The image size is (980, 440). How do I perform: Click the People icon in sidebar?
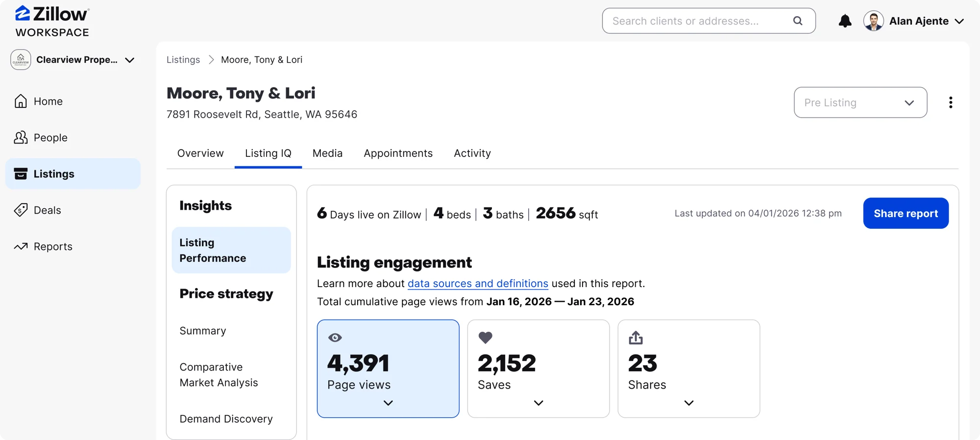(21, 138)
